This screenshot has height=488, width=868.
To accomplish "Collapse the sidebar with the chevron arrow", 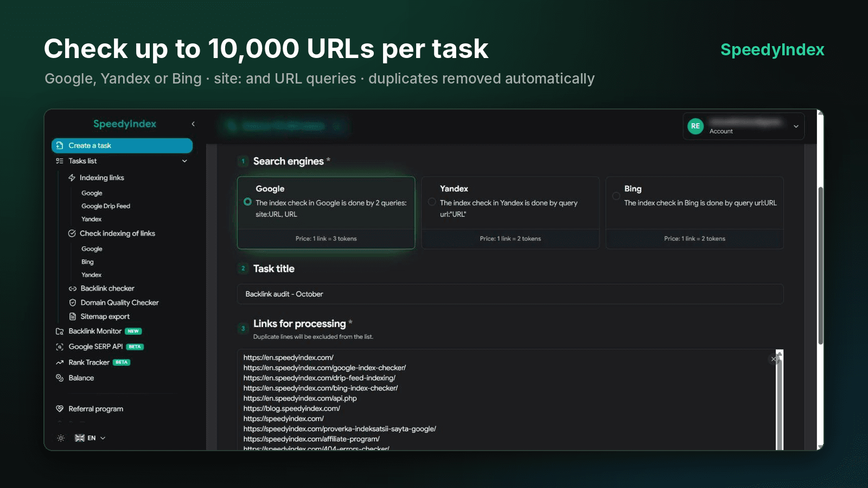I will (x=193, y=124).
